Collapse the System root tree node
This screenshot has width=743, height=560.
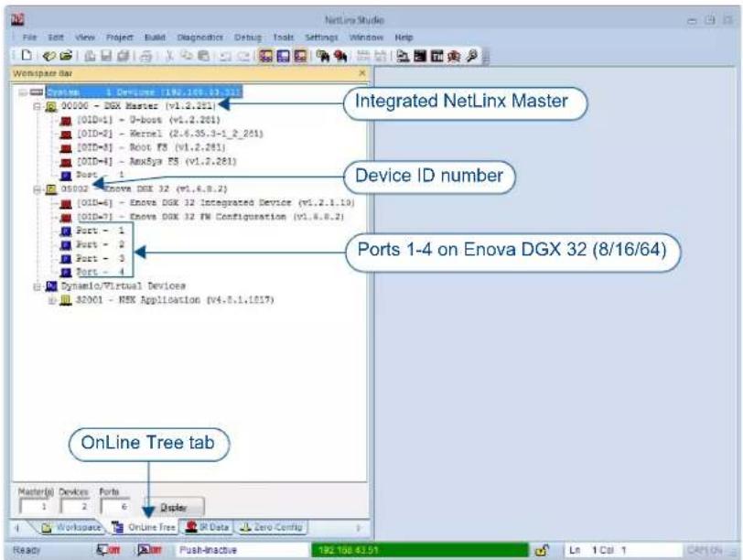click(22, 92)
